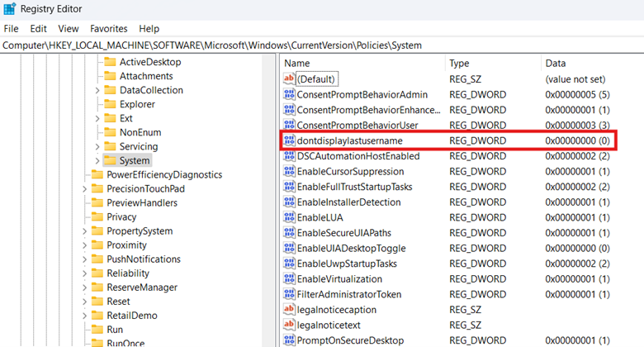Open the Favorites menu

[108, 28]
